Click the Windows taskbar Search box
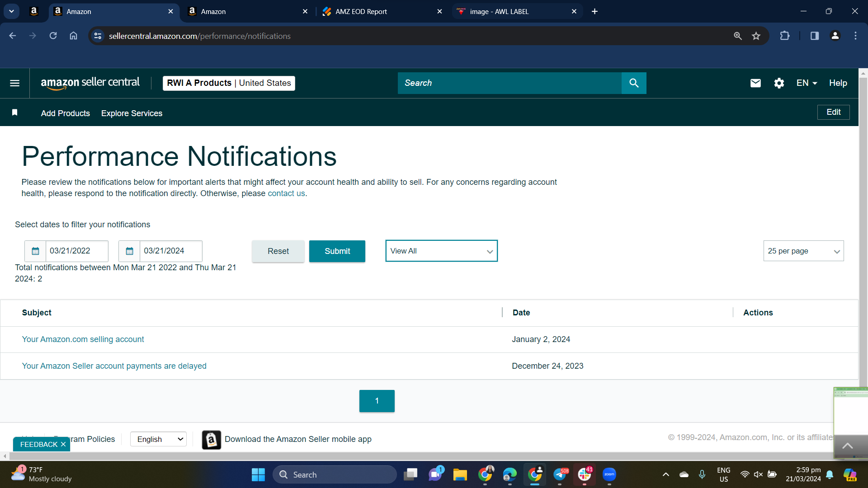868x488 pixels. click(x=335, y=474)
